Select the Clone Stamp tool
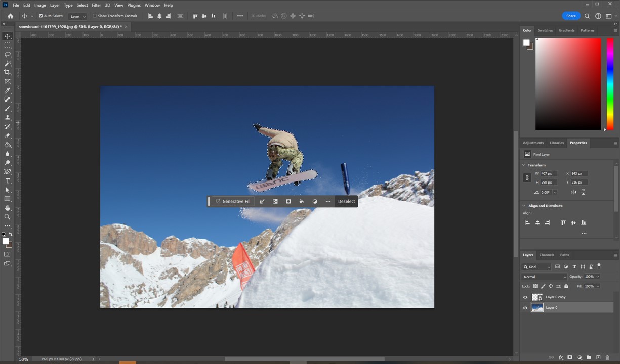 [x=7, y=118]
